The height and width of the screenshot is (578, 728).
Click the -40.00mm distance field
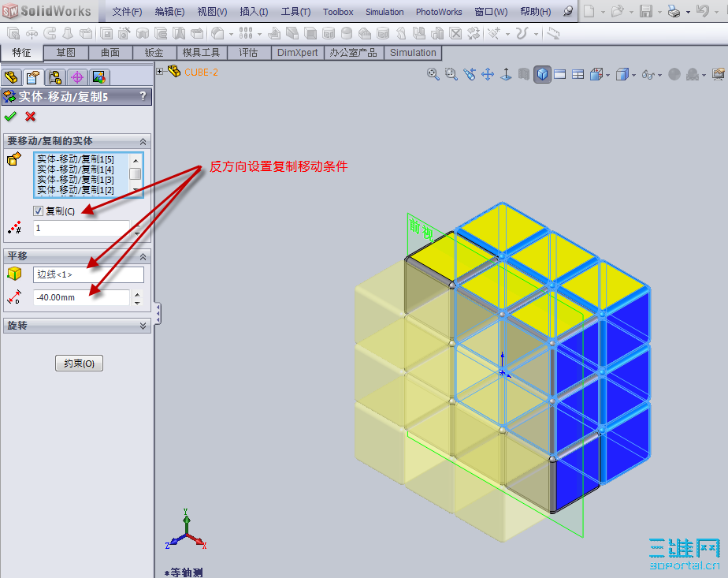point(82,297)
